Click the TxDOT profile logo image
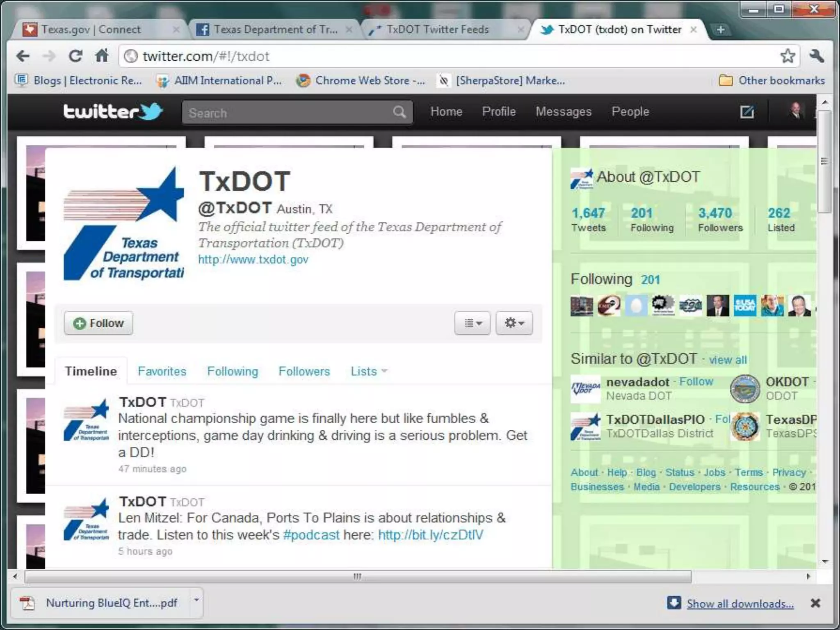This screenshot has height=630, width=840. tap(123, 224)
